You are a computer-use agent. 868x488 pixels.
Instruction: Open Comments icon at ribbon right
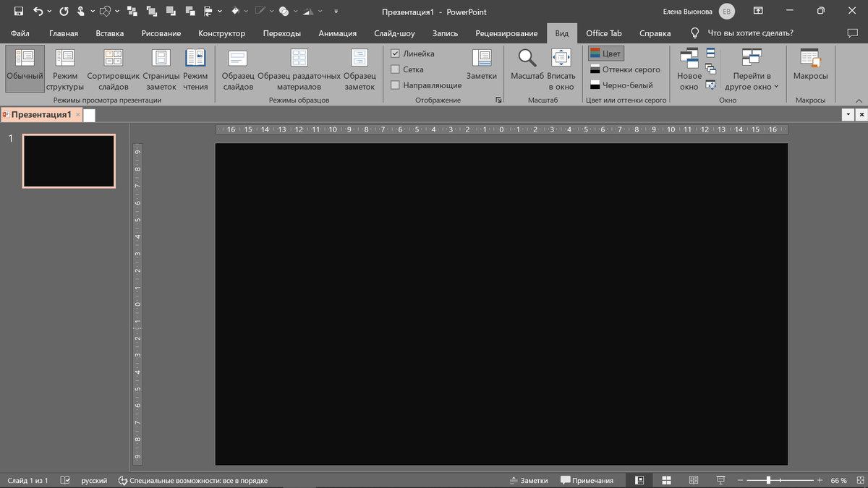coord(852,33)
